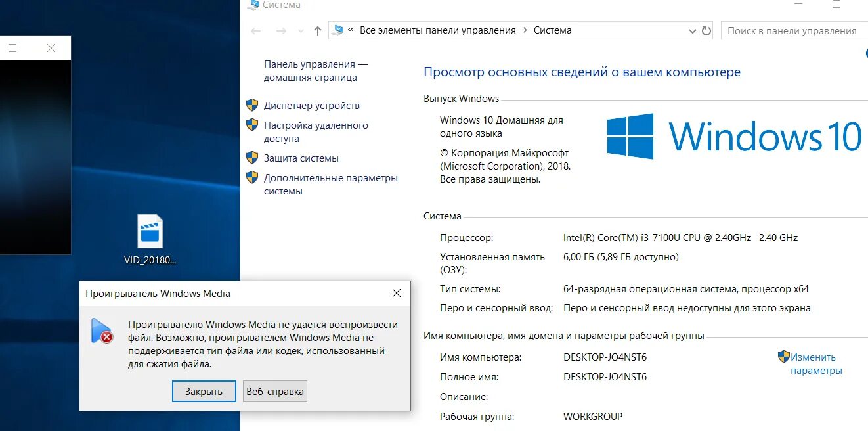Go up one level with the Up arrow
Screen dimensions: 868x431
tap(318, 31)
